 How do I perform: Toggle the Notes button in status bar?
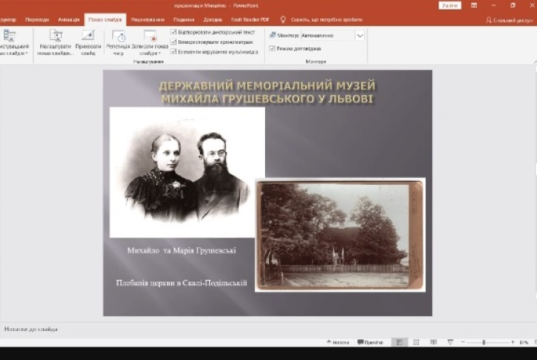click(338, 342)
